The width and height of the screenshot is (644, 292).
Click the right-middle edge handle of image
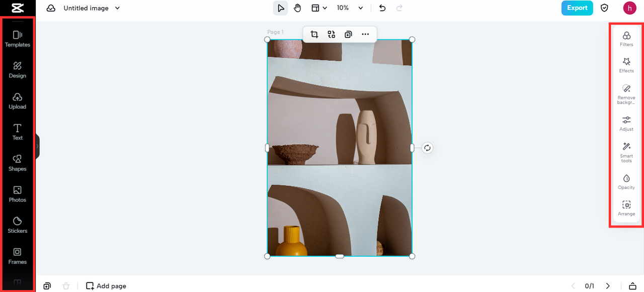(412, 148)
